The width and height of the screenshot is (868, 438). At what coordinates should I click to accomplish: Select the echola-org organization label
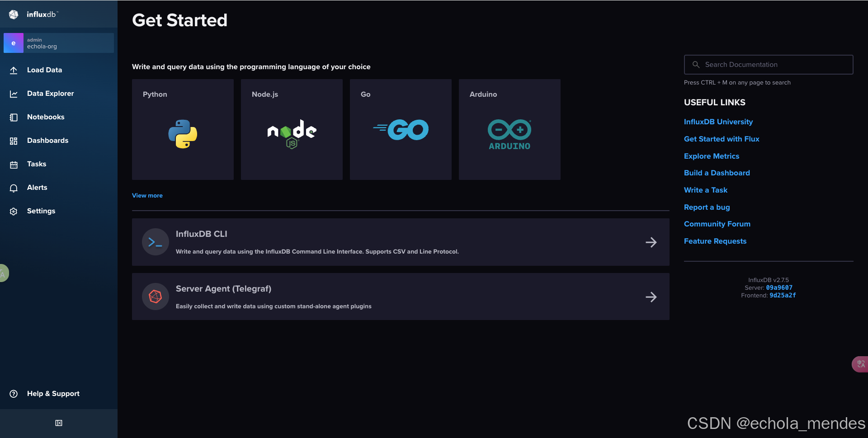point(42,47)
